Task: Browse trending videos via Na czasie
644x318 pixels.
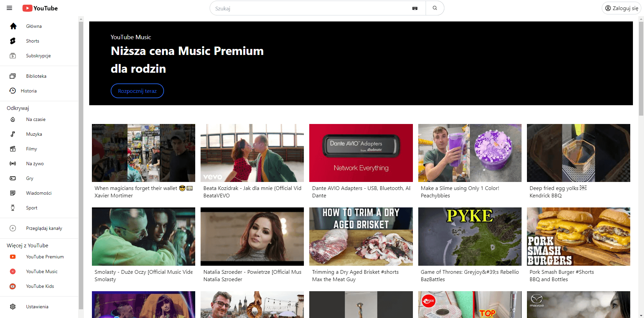Action: (36, 119)
